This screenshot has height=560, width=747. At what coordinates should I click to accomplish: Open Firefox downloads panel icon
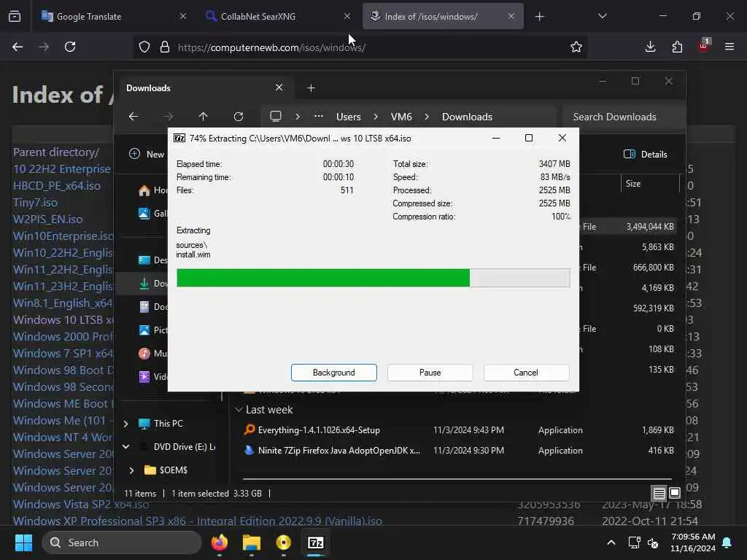[x=650, y=47]
